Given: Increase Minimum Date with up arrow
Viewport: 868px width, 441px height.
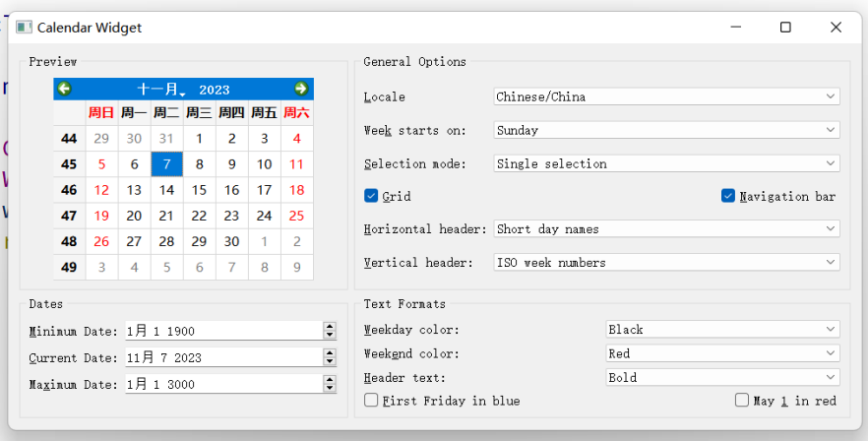Looking at the screenshot, I should click(x=330, y=326).
